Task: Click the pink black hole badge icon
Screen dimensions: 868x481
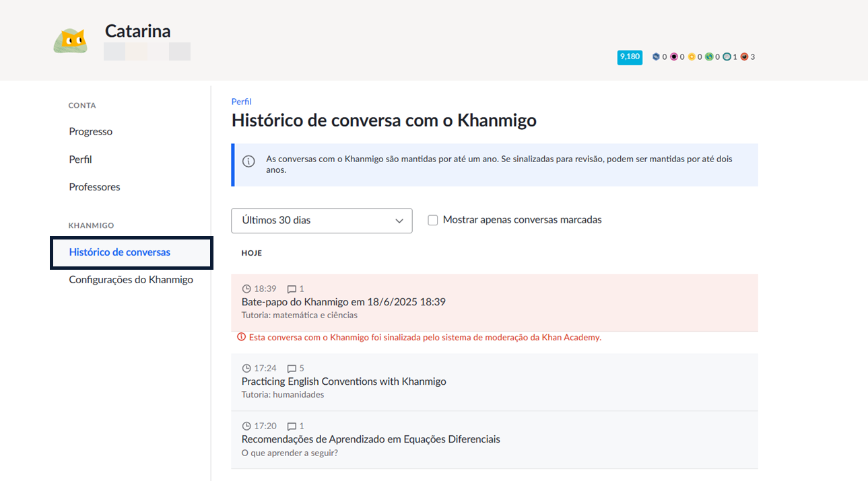Action: 673,57
